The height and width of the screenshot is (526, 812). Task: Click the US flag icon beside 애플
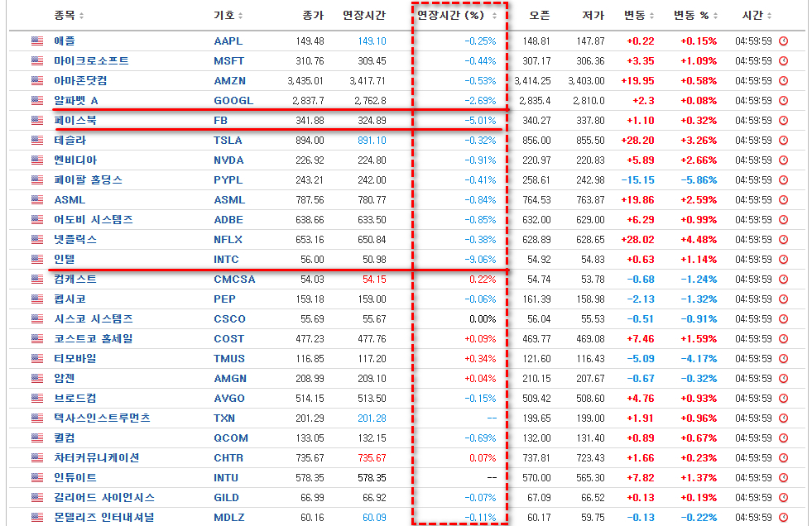[x=37, y=41]
